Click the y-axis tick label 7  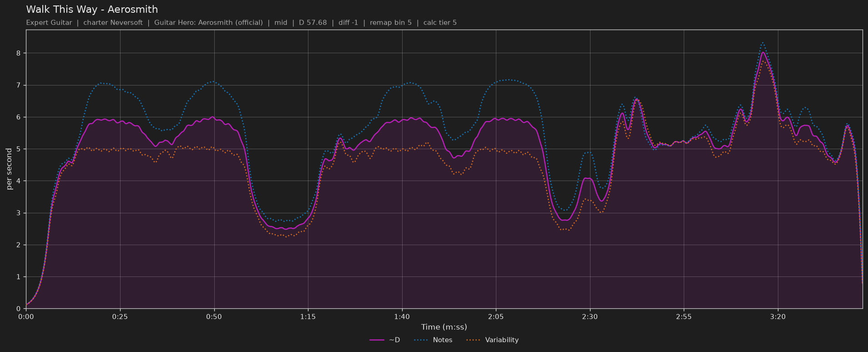tap(19, 85)
